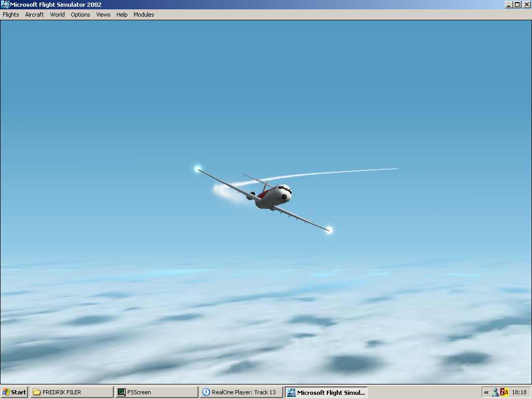Expand hidden system tray icons chevron
This screenshot has height=399, width=532.
pyautogui.click(x=486, y=393)
